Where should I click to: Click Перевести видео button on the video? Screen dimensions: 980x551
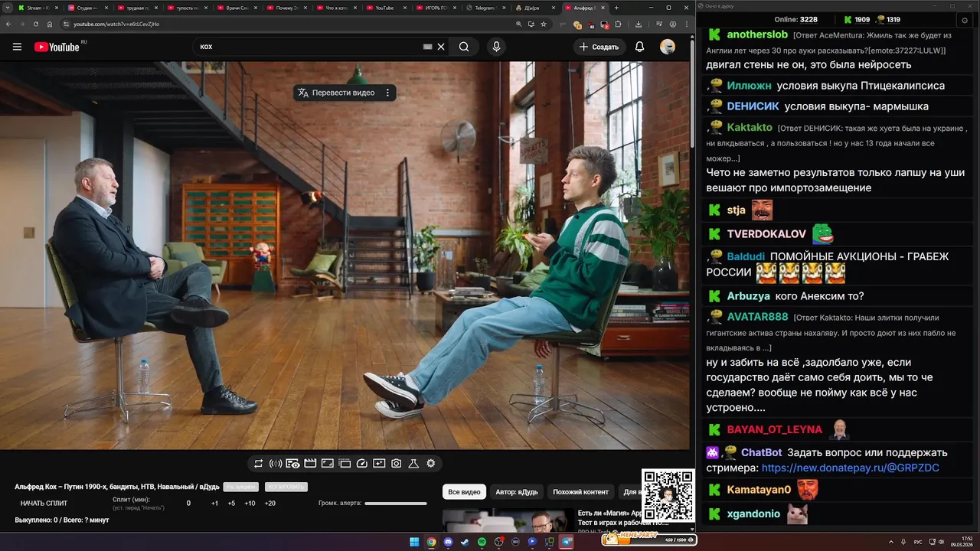click(x=336, y=93)
